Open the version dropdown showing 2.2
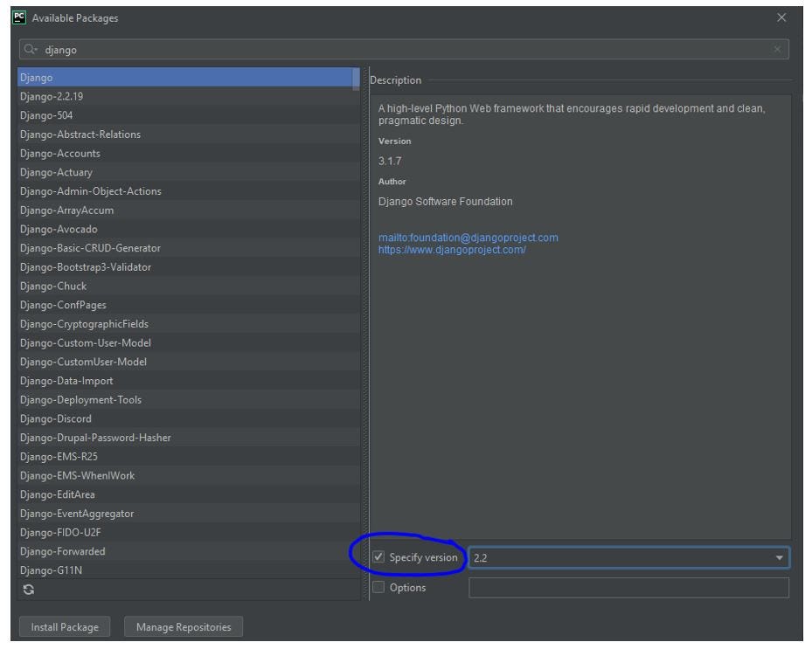The width and height of the screenshot is (812, 649). tap(779, 557)
